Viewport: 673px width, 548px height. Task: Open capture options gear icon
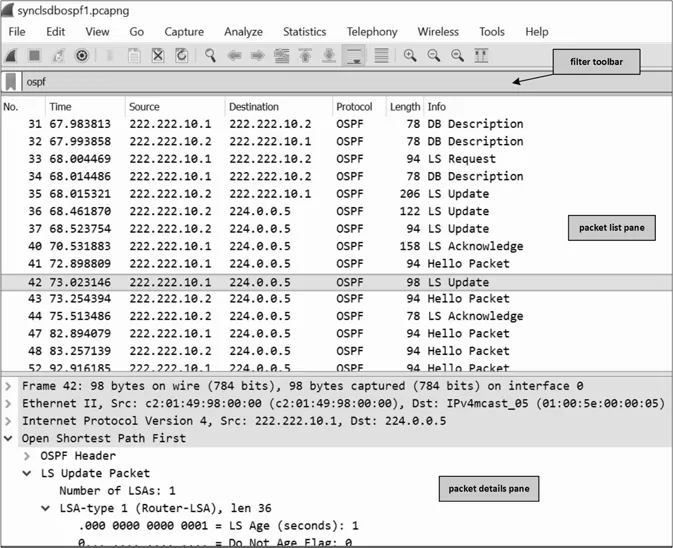(x=82, y=56)
